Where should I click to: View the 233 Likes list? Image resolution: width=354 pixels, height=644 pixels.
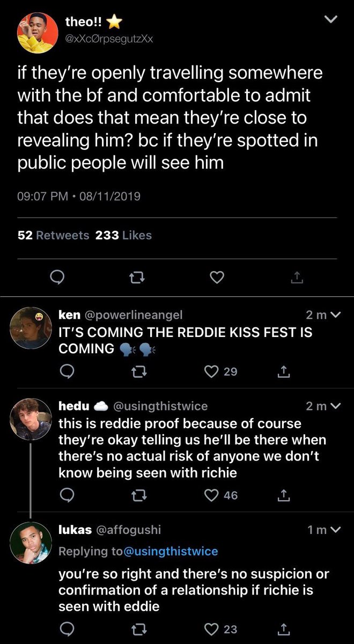(x=123, y=235)
